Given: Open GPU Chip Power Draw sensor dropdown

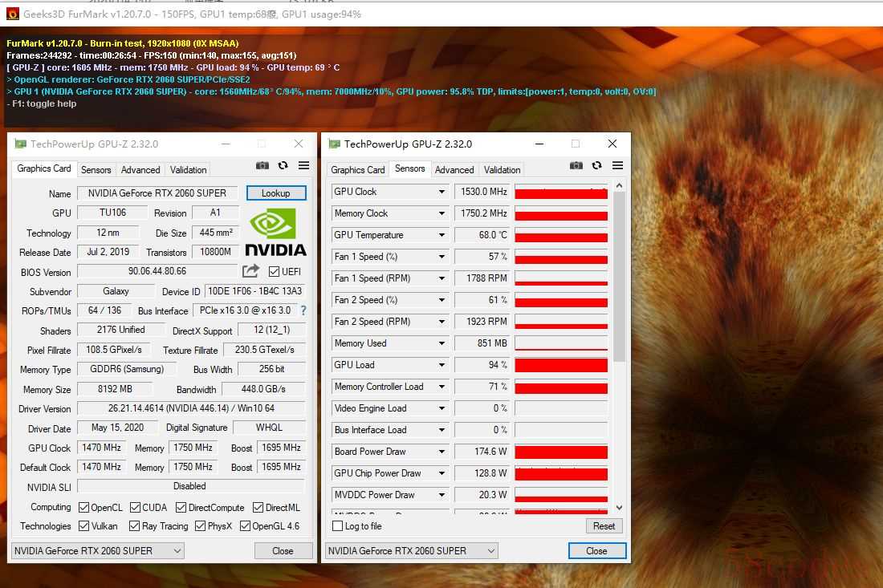Looking at the screenshot, I should click(x=442, y=473).
